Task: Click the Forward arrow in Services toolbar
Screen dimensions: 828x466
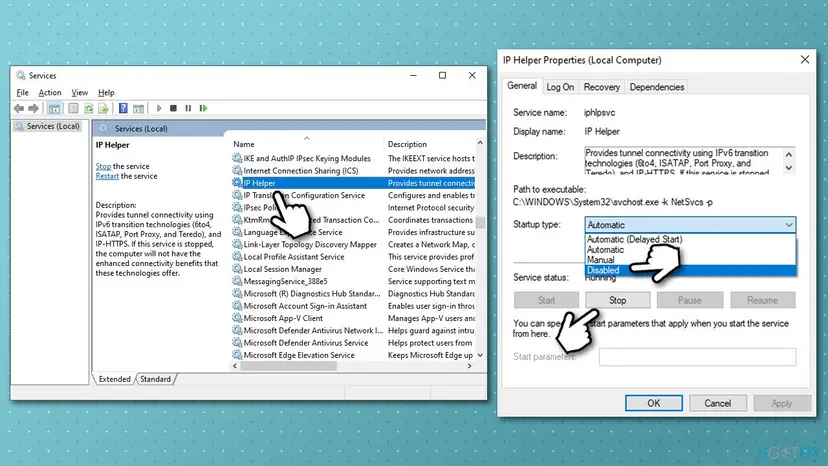Action: [33, 108]
